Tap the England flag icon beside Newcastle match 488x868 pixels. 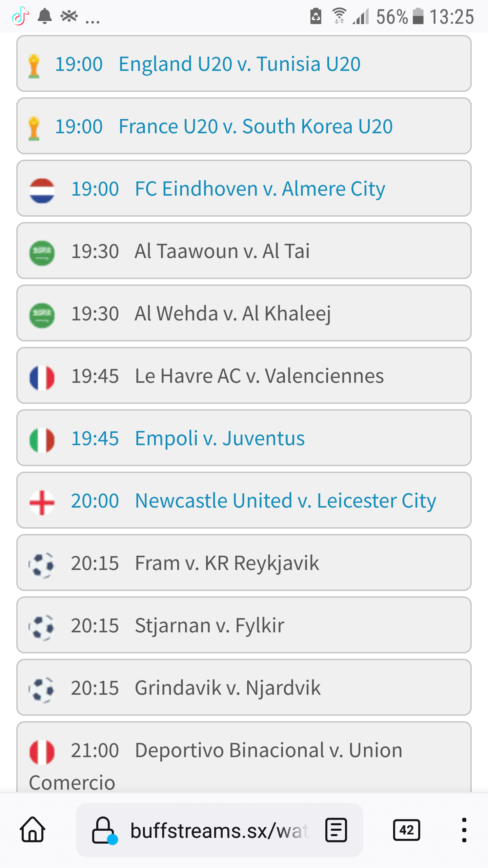click(x=42, y=502)
